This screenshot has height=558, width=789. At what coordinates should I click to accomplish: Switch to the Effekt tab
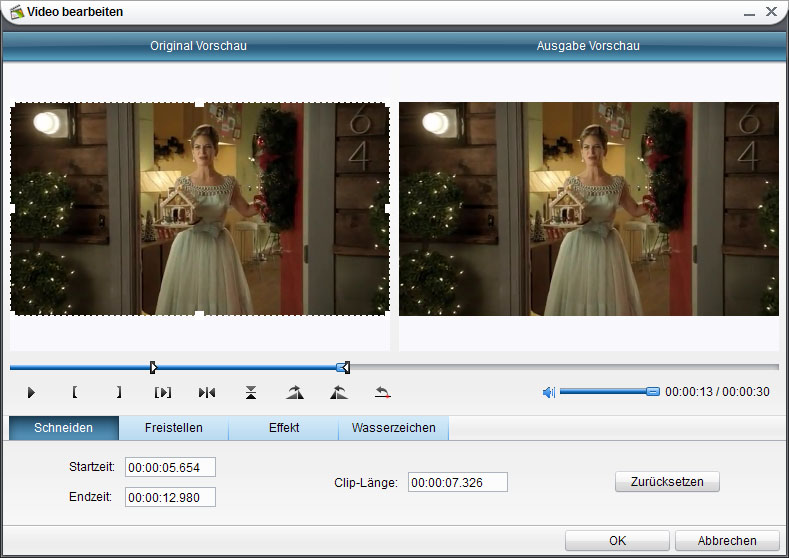point(283,428)
